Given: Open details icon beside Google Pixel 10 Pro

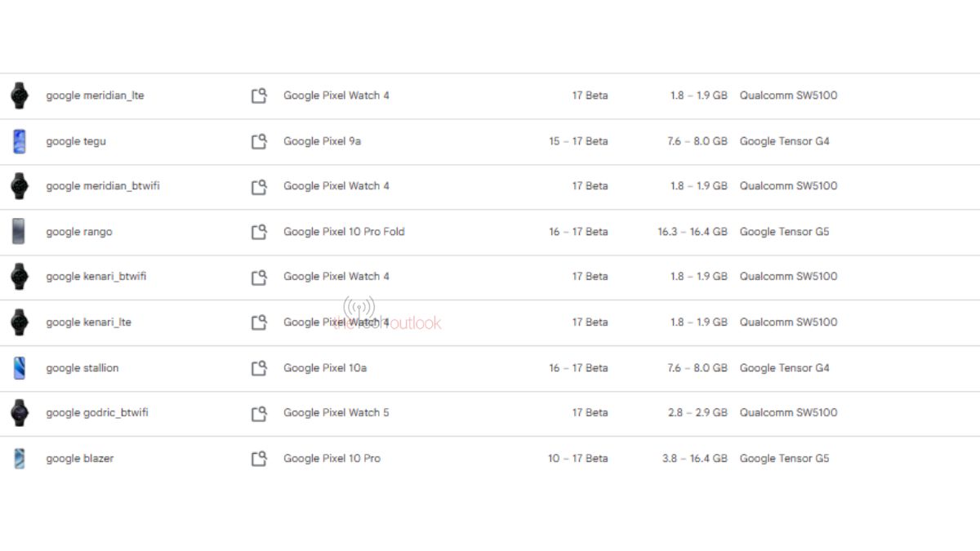Looking at the screenshot, I should (259, 459).
